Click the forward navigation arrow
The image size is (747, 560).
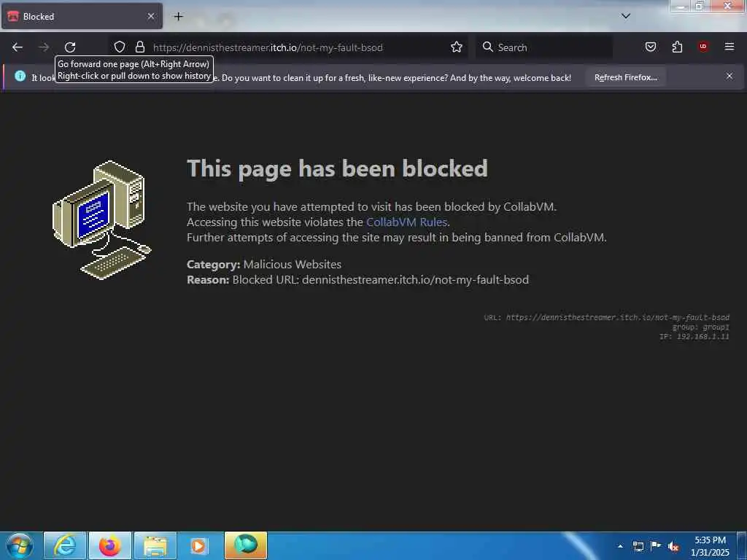tap(44, 47)
